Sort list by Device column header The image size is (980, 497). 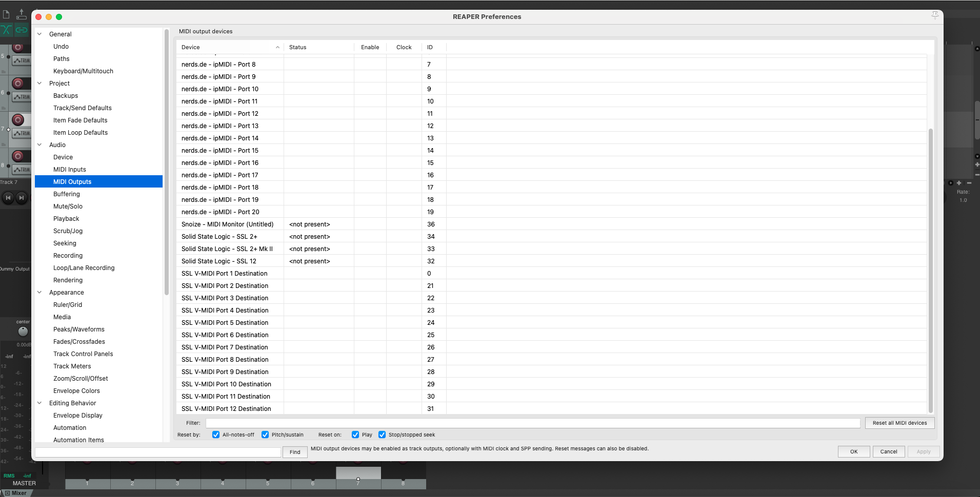(x=230, y=47)
